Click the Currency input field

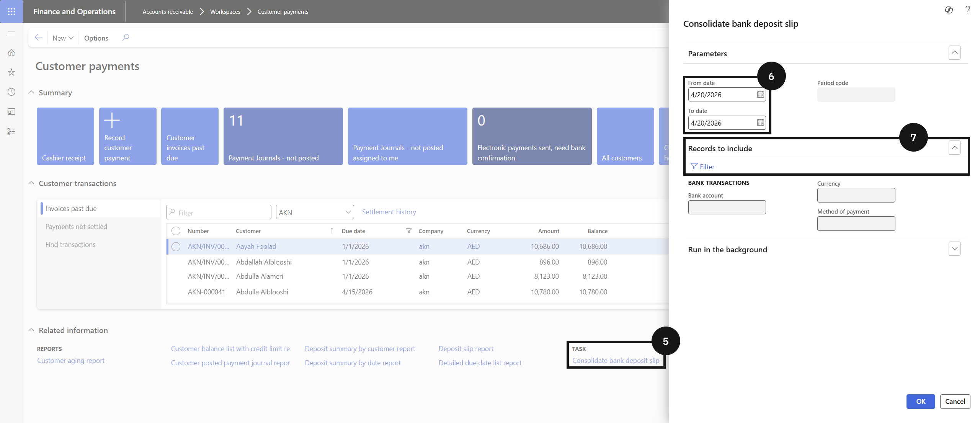click(856, 195)
